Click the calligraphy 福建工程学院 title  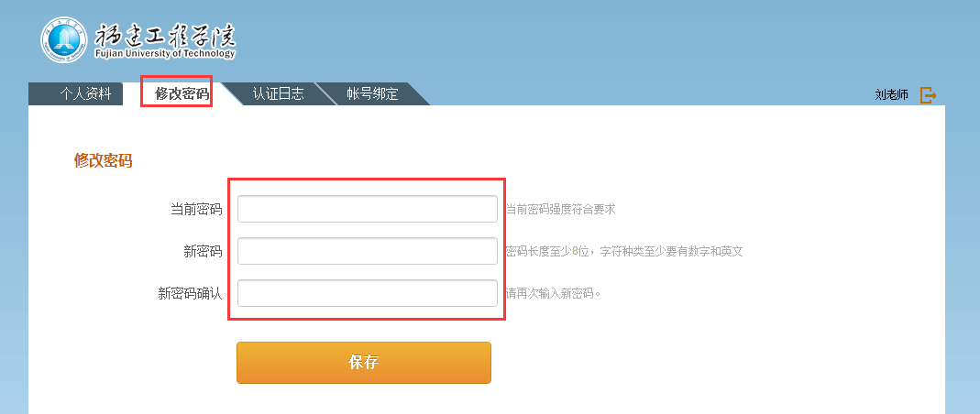pos(165,36)
